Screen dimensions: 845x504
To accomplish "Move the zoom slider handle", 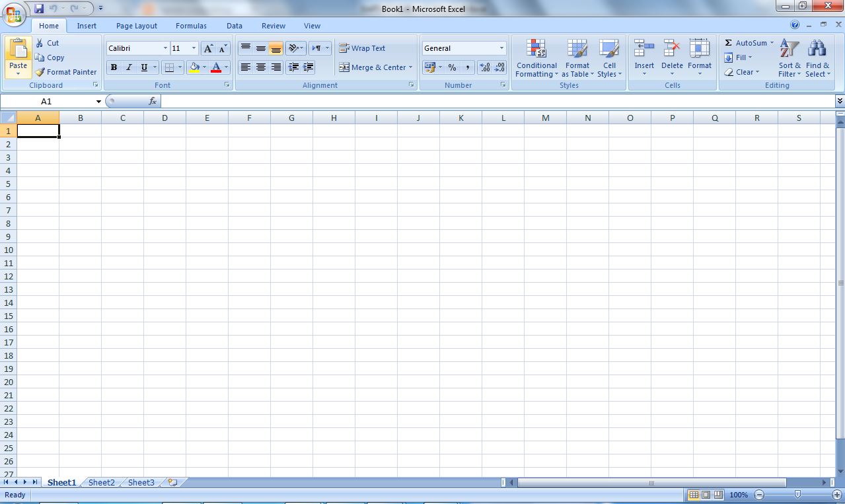I will [797, 494].
